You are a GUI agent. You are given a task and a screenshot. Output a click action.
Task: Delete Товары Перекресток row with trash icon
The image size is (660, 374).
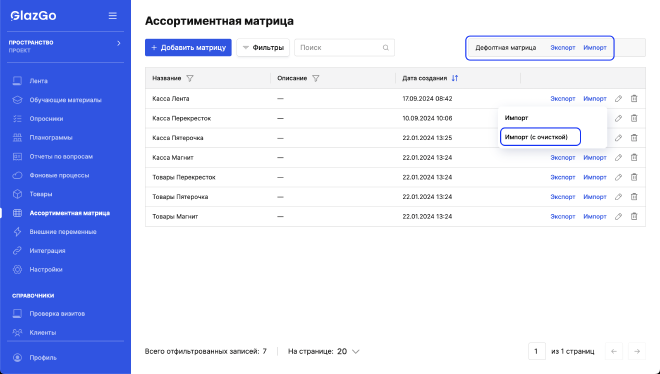pyautogui.click(x=634, y=177)
